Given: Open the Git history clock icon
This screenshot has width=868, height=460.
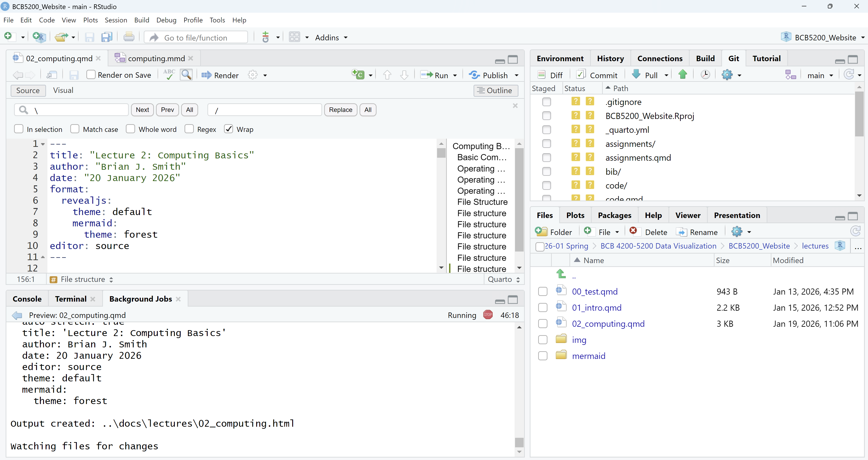Looking at the screenshot, I should point(705,74).
